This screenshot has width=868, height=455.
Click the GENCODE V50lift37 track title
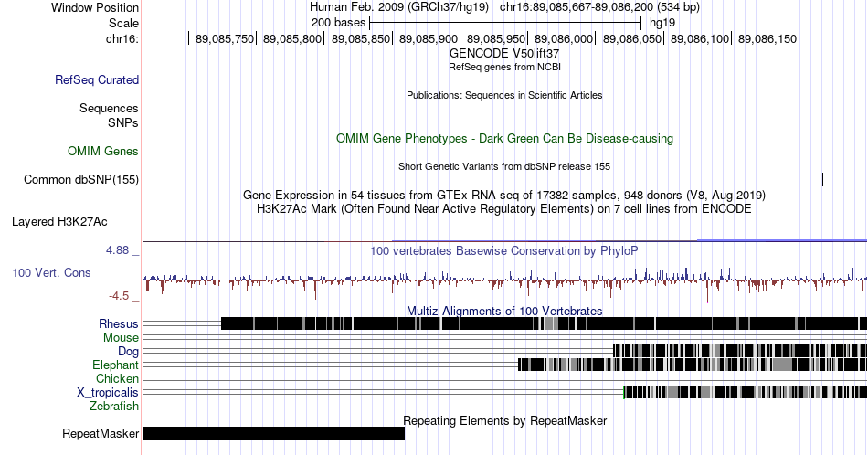pos(503,54)
